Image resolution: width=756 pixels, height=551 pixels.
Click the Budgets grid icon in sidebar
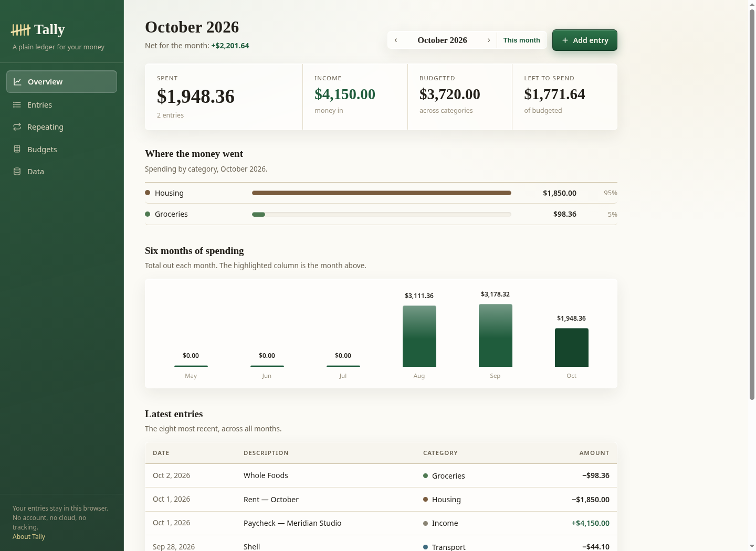[17, 149]
